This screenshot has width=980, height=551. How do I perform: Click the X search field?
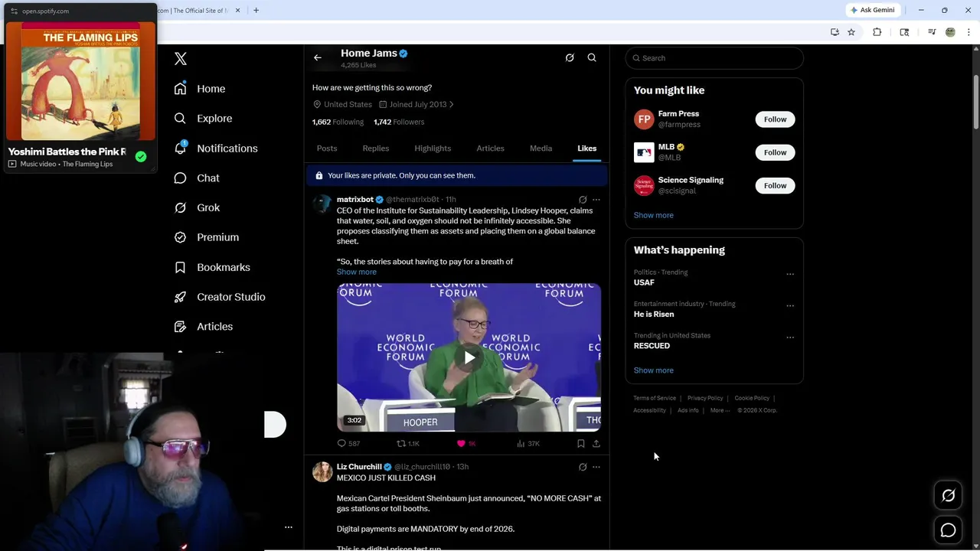tap(714, 58)
